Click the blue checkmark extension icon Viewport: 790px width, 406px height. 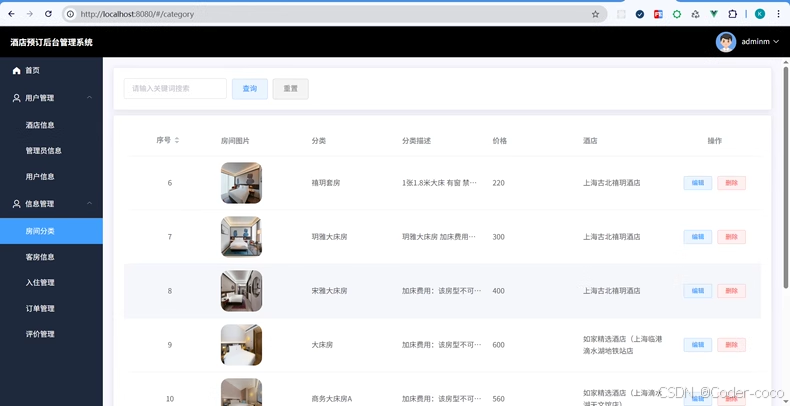pyautogui.click(x=640, y=14)
